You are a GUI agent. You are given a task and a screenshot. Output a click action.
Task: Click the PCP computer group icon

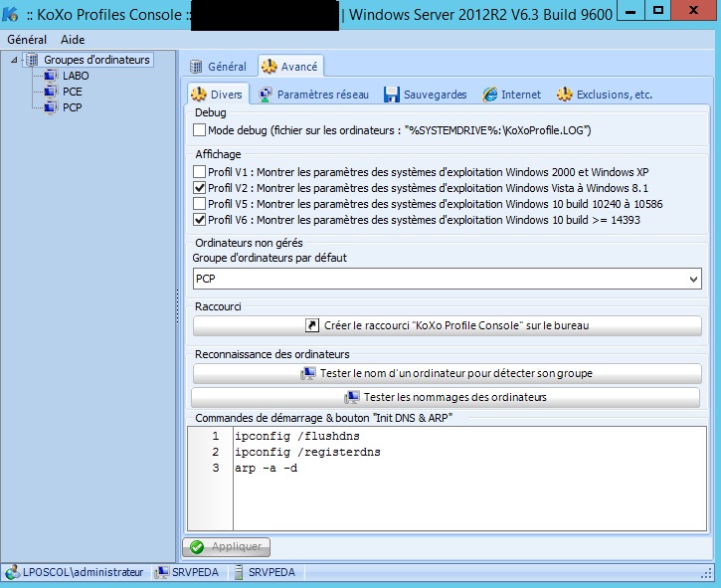pyautogui.click(x=50, y=107)
